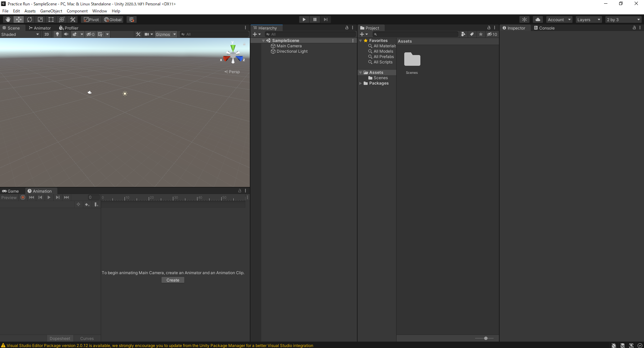
Task: Expand the Packages folder in Project
Action: (361, 83)
